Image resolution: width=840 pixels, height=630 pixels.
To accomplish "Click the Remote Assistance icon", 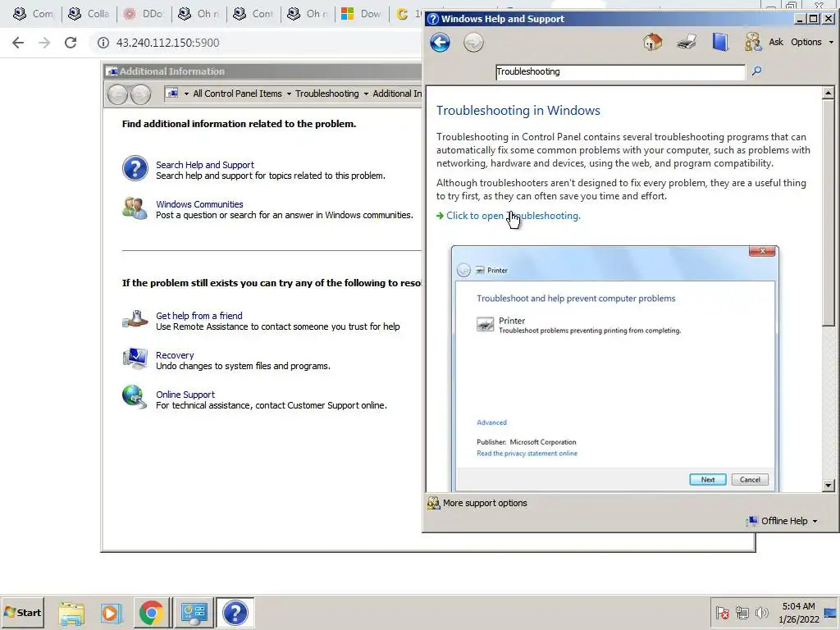I will click(x=135, y=319).
